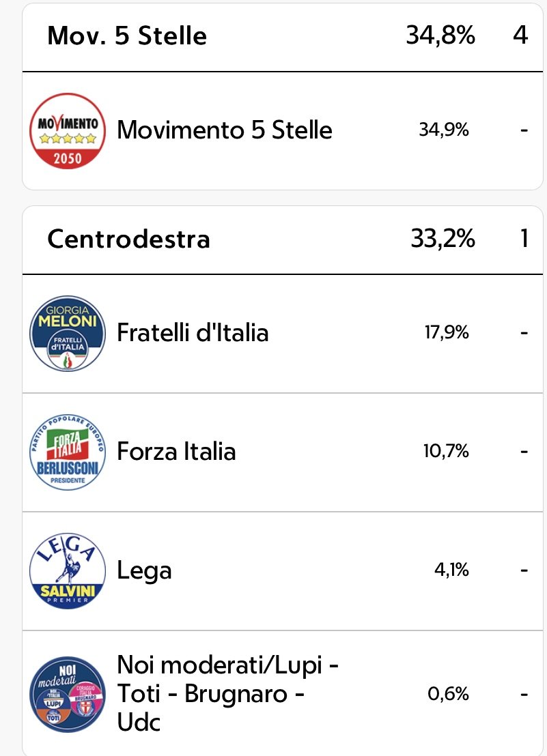Tap the seat count 4 for Mov. 5 Stelle
The width and height of the screenshot is (547, 756).
click(x=520, y=35)
